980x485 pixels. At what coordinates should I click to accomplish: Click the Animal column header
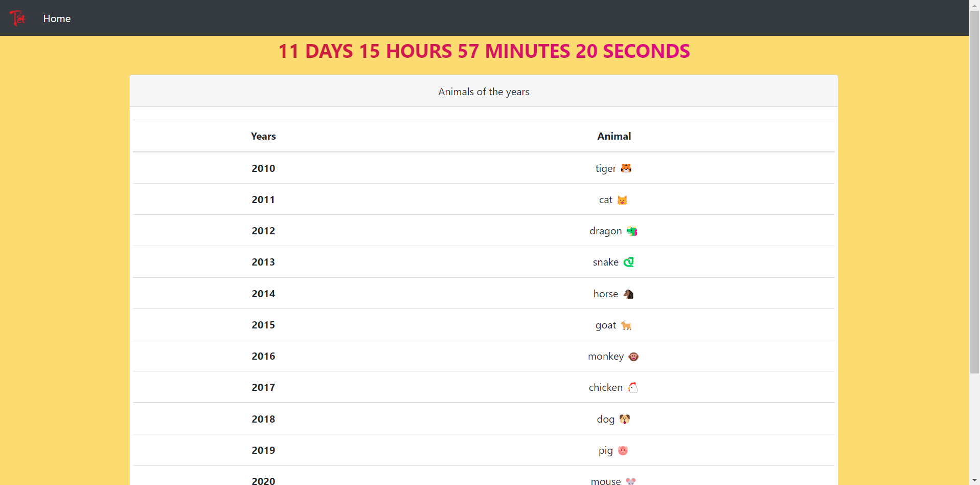[614, 136]
